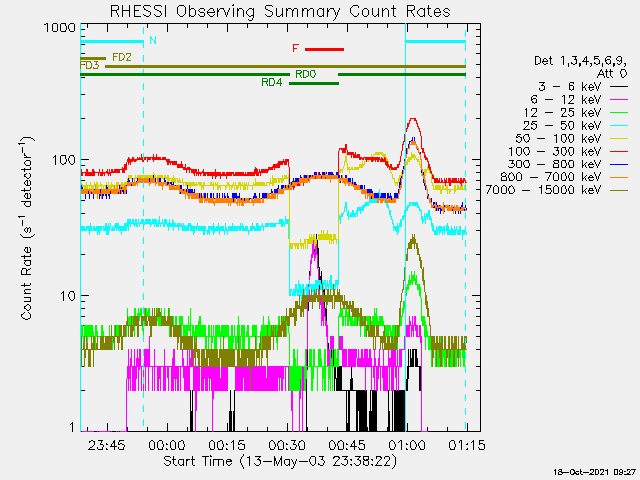This screenshot has height=480, width=640.
Task: Pick the 3 - 6 keV legend entry
Action: pyautogui.click(x=583, y=87)
